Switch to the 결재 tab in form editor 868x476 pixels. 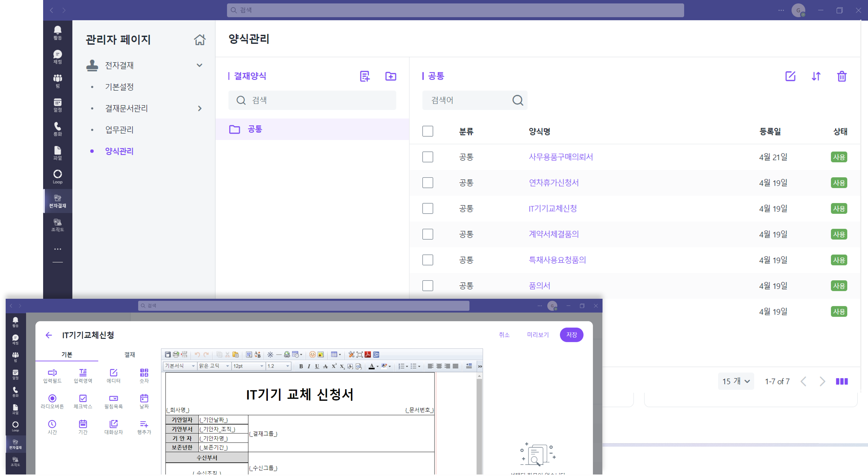(129, 355)
